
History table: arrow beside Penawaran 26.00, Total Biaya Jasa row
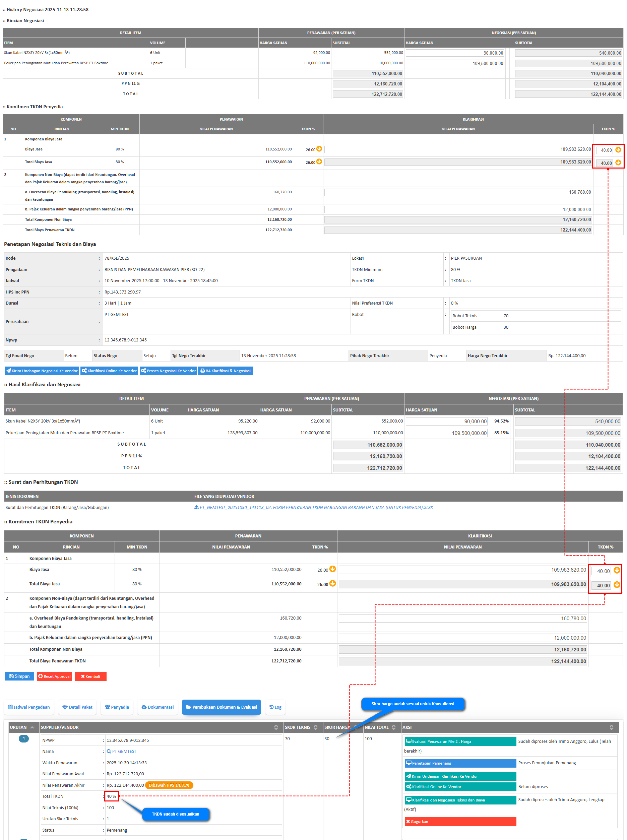[x=319, y=161]
